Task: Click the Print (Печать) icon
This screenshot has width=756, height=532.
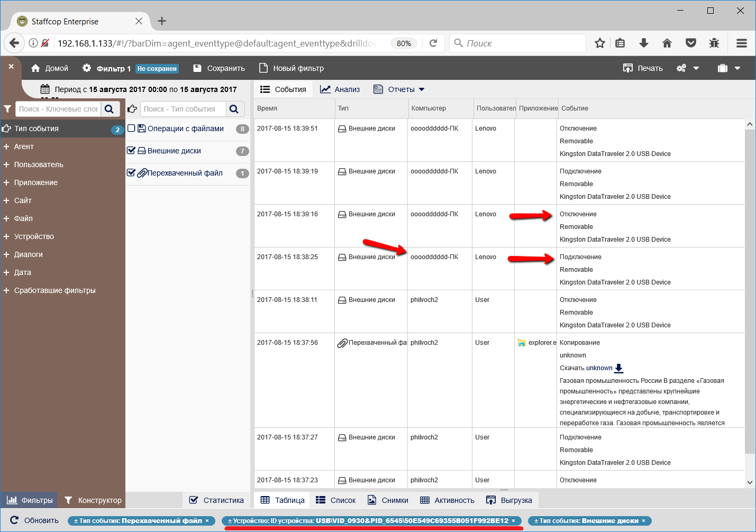Action: tap(628, 68)
